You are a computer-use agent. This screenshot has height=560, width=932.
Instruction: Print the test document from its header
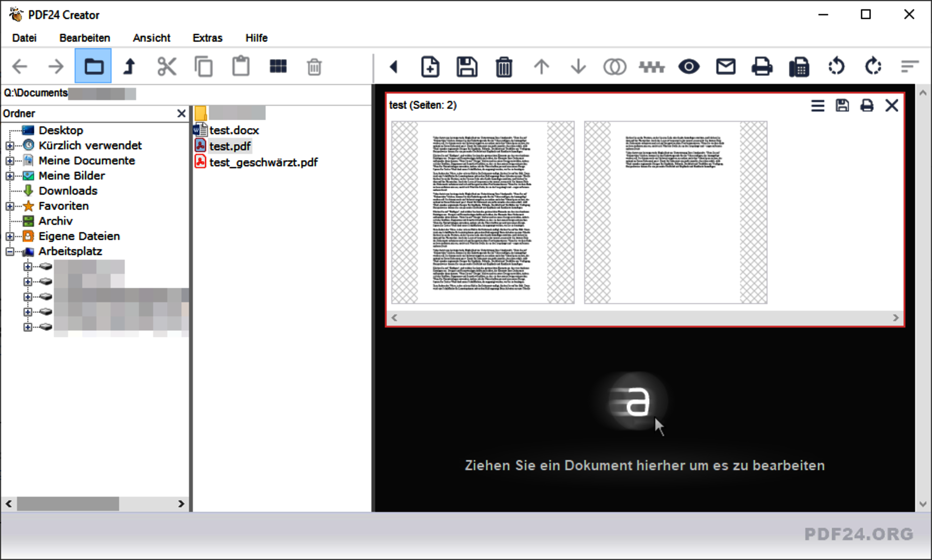(x=867, y=106)
